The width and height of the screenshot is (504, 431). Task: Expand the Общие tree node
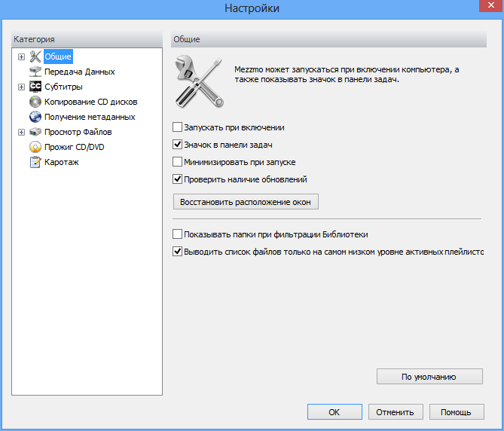pos(21,57)
